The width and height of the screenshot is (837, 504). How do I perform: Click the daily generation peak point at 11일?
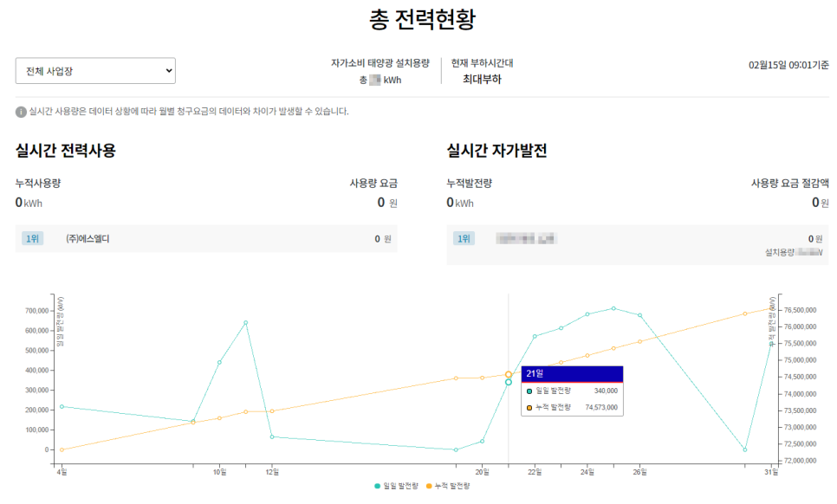[245, 323]
